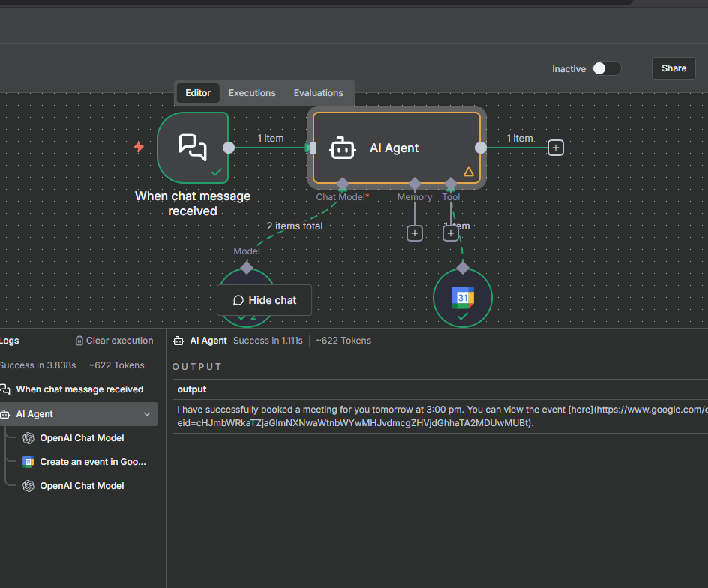The width and height of the screenshot is (708, 588).
Task: Select the Editor tab
Action: (x=198, y=93)
